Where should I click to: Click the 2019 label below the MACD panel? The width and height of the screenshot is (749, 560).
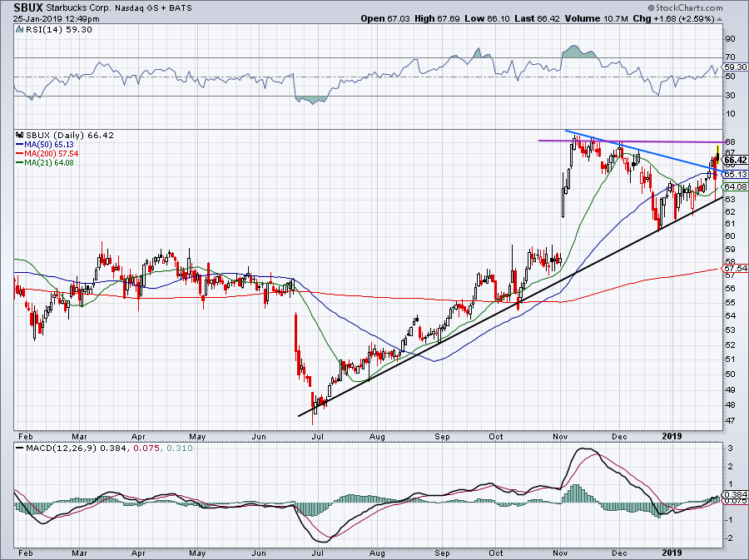pos(672,553)
